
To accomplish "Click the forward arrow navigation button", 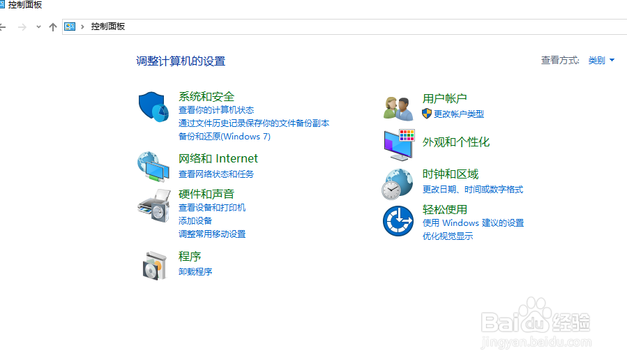I will (22, 26).
